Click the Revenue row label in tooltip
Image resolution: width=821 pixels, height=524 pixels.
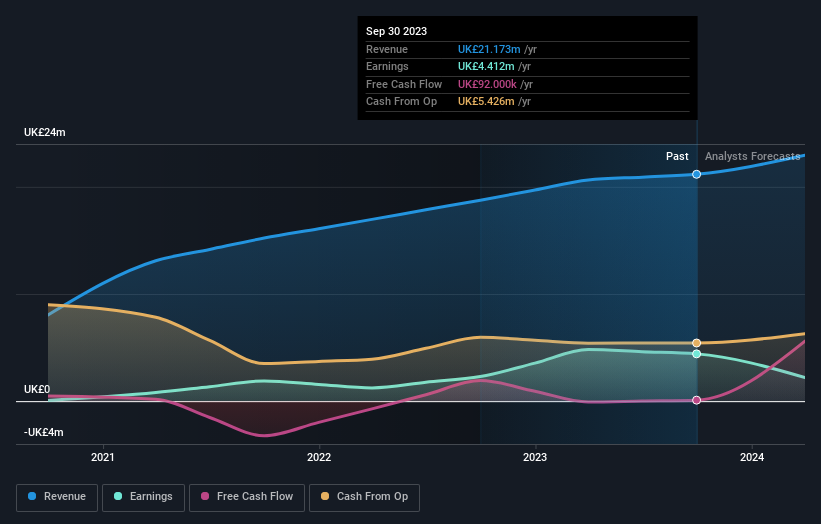(x=386, y=49)
